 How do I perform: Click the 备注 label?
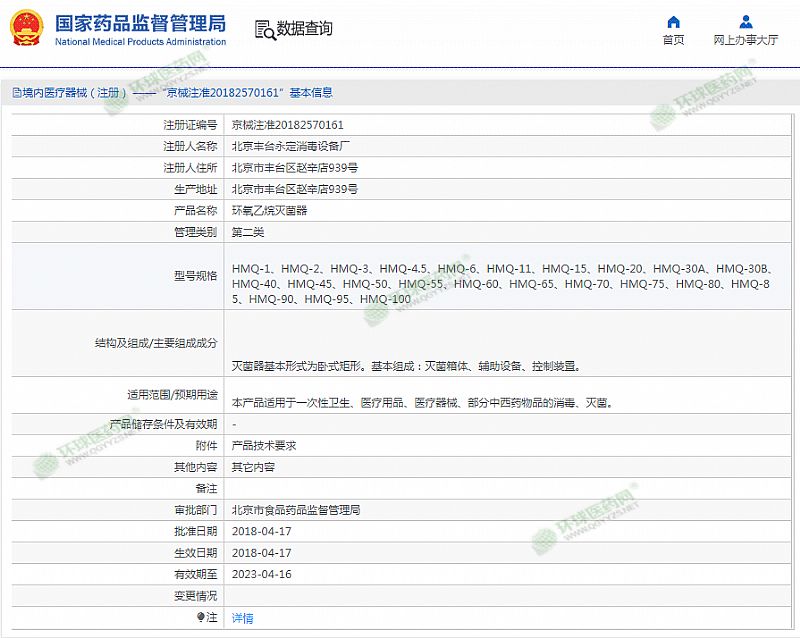pos(207,488)
